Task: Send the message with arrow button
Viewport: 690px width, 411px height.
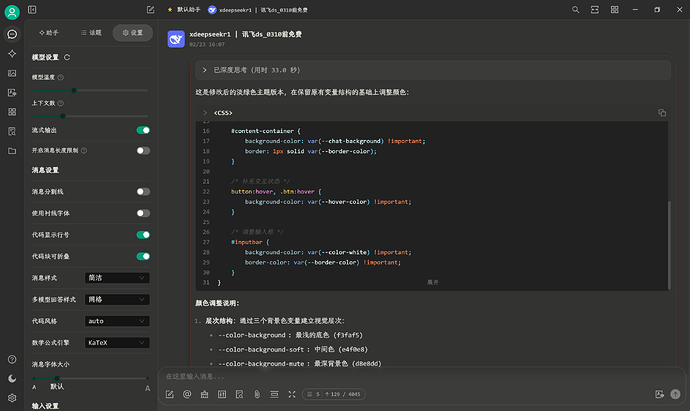Action: (x=675, y=394)
